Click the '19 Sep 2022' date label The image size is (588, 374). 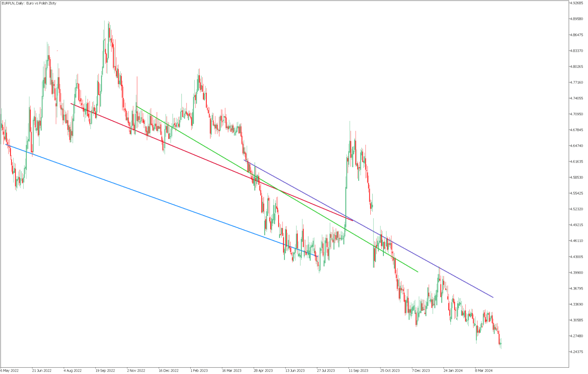pos(105,371)
